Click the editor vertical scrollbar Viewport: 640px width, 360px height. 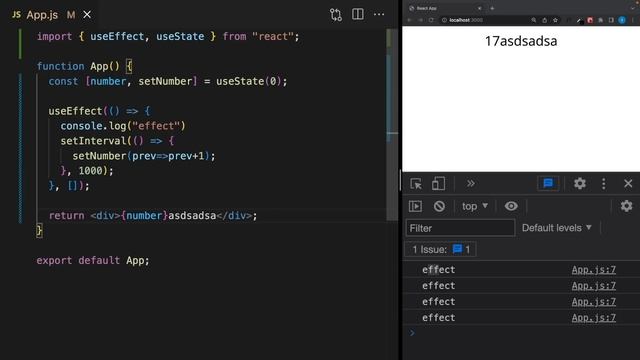click(x=392, y=124)
